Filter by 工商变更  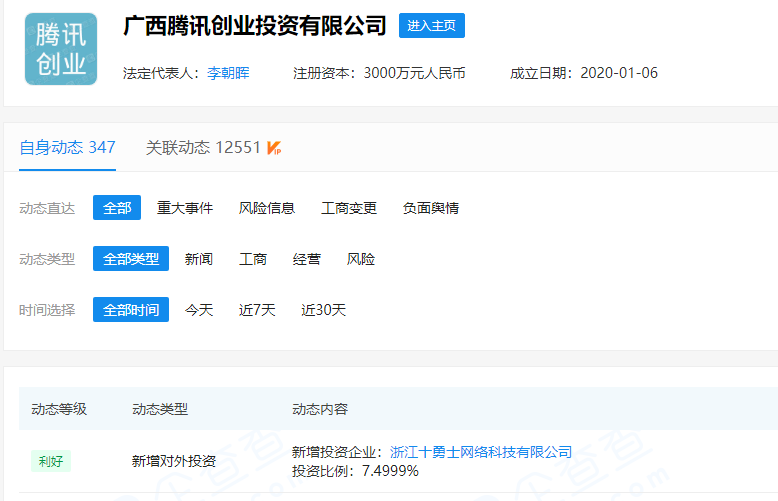[349, 208]
